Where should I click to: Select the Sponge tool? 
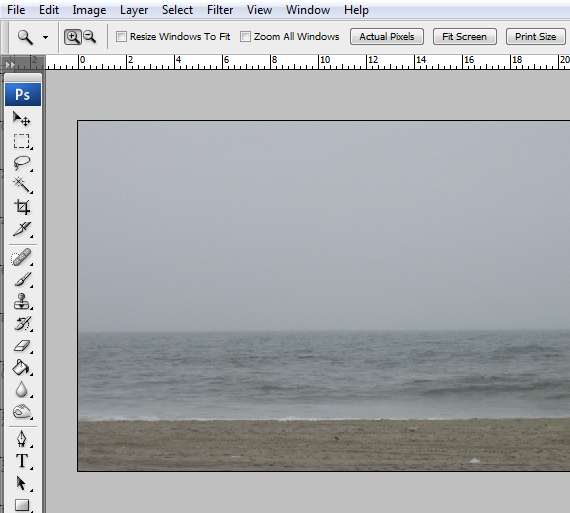(22, 412)
